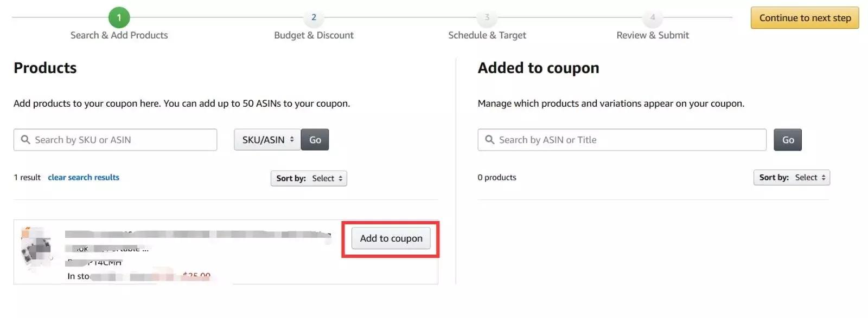The width and height of the screenshot is (868, 318).
Task: Open the clear search results link
Action: click(x=84, y=177)
